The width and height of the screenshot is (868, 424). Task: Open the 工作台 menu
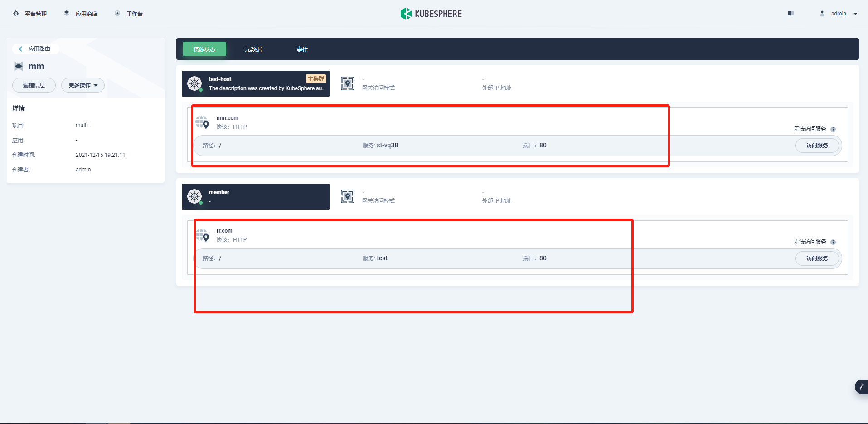pos(135,14)
